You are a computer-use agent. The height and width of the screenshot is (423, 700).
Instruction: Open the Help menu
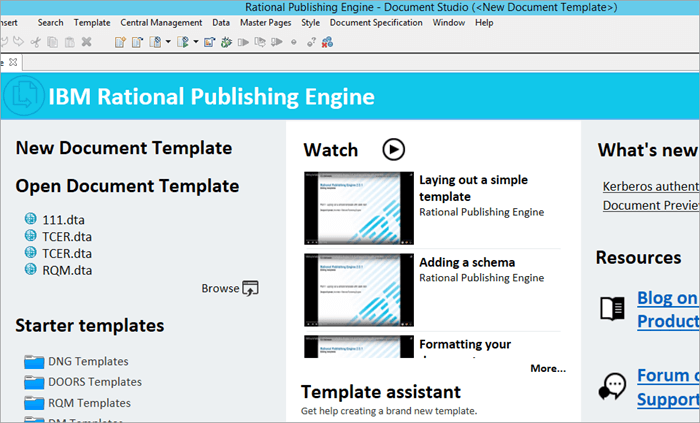484,22
